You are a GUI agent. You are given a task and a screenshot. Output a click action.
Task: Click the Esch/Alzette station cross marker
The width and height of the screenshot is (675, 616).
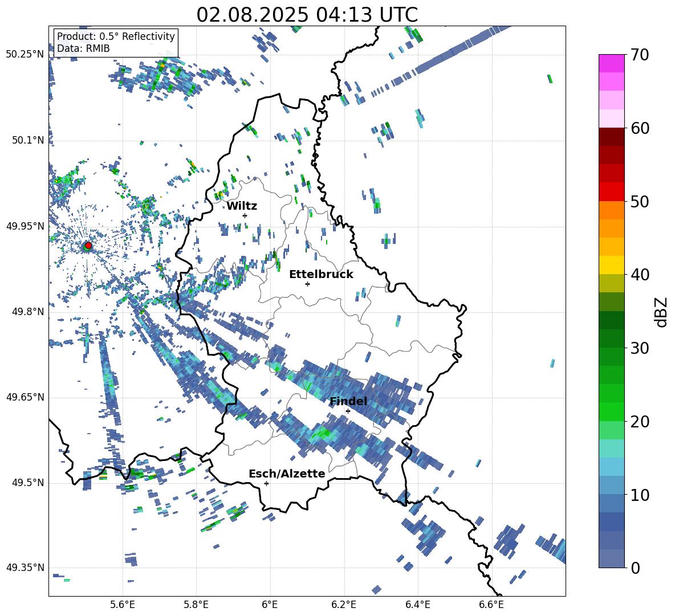click(266, 483)
